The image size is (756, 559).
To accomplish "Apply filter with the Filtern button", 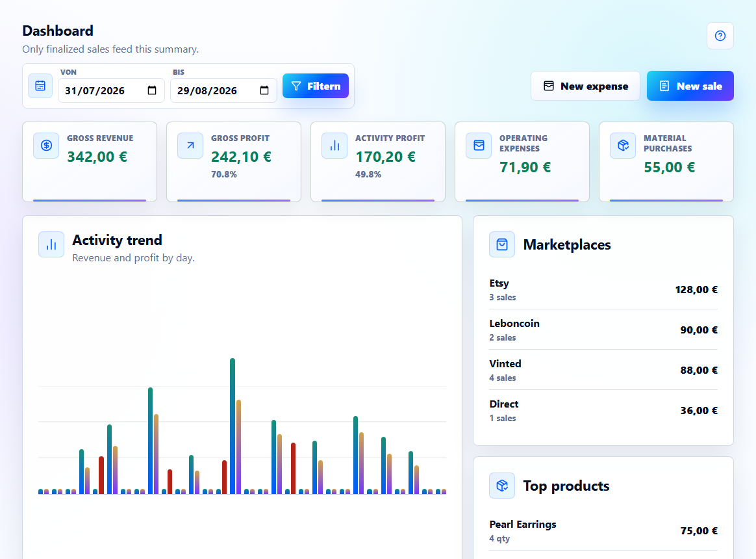I will coord(315,86).
